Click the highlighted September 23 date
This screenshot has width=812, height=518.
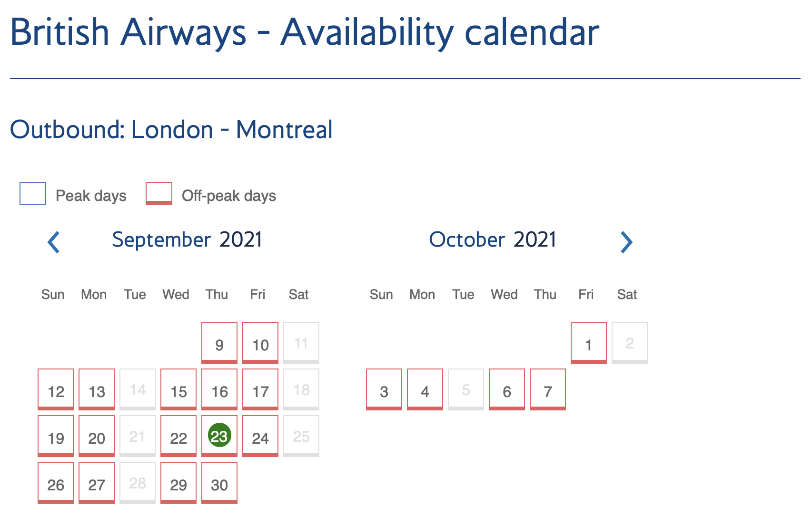click(x=219, y=436)
